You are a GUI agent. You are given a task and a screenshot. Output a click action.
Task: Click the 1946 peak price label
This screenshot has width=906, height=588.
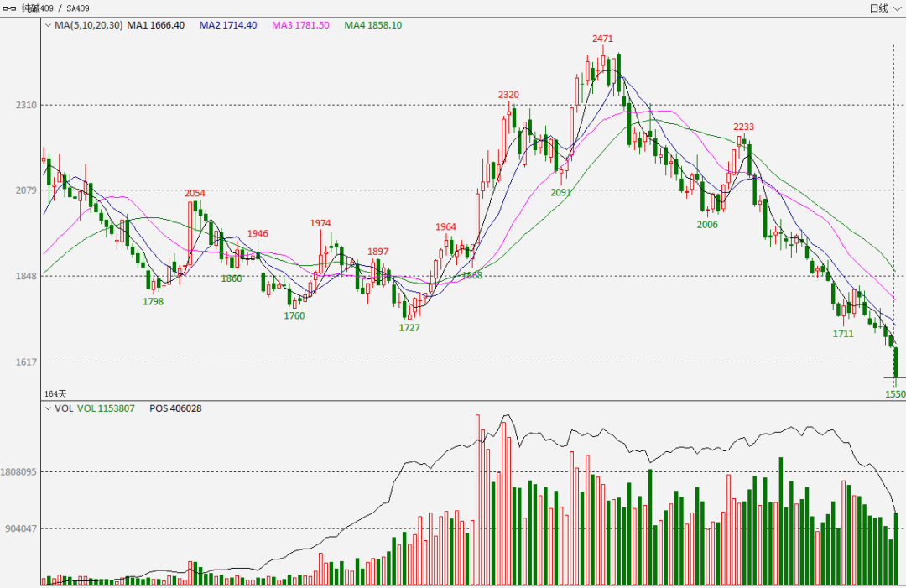tap(258, 234)
